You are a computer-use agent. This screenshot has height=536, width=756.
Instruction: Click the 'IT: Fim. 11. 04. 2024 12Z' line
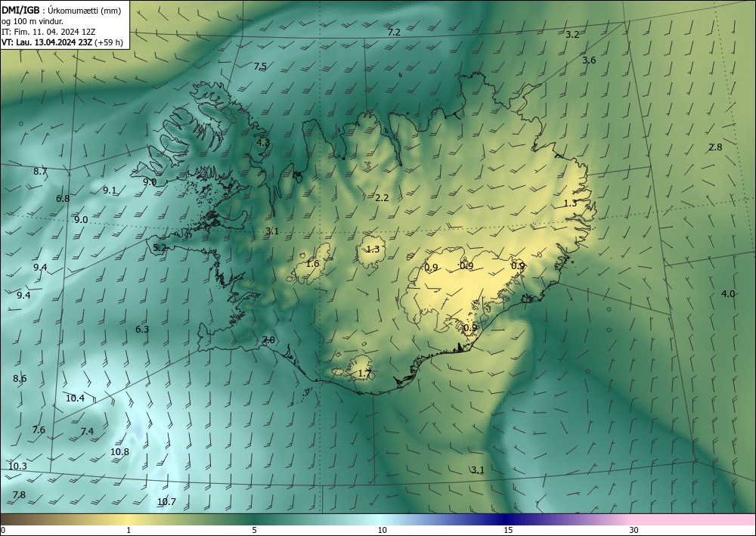(x=48, y=32)
